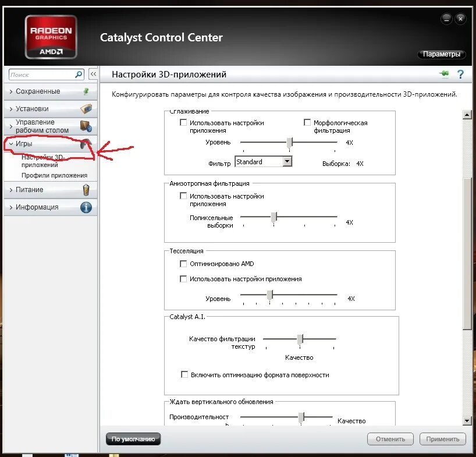Toggle Морфологическая фильтрация checkbox
476x457 pixels.
tap(307, 122)
